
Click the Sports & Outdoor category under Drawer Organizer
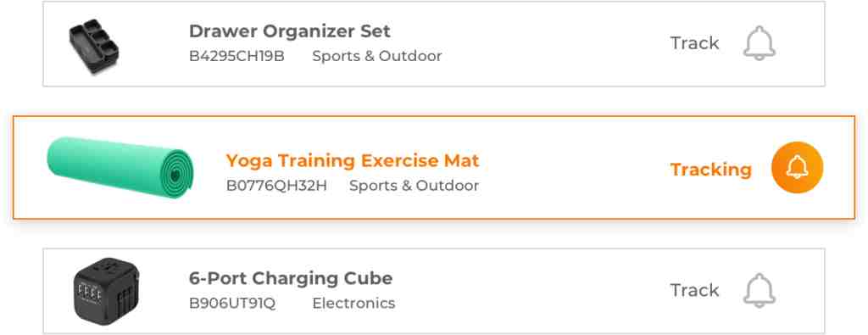tap(377, 56)
